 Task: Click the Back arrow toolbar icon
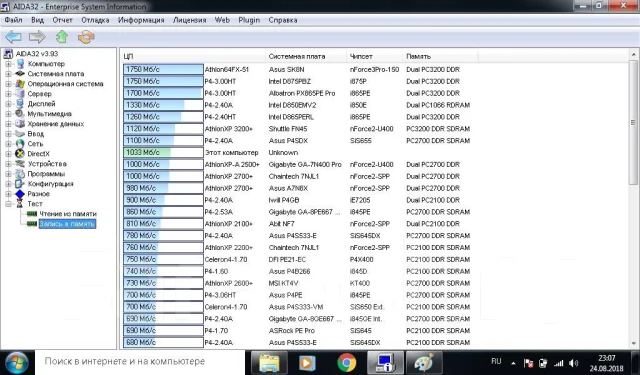coord(13,37)
